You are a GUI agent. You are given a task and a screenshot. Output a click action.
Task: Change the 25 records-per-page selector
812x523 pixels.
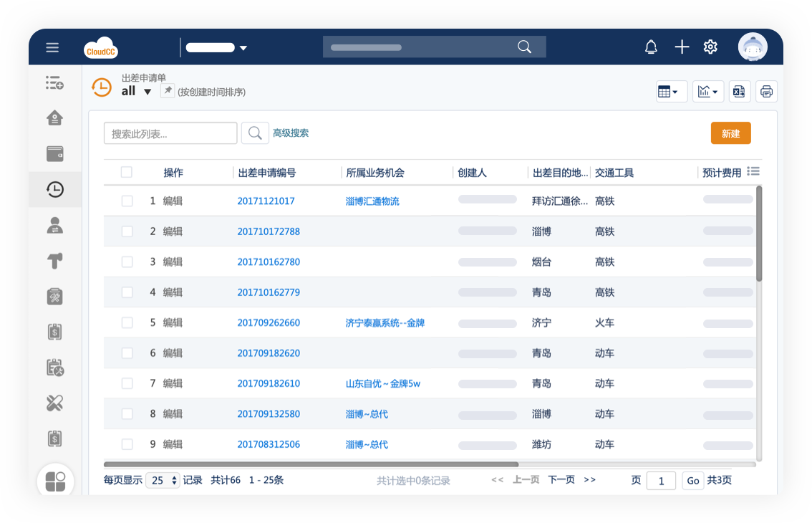163,481
